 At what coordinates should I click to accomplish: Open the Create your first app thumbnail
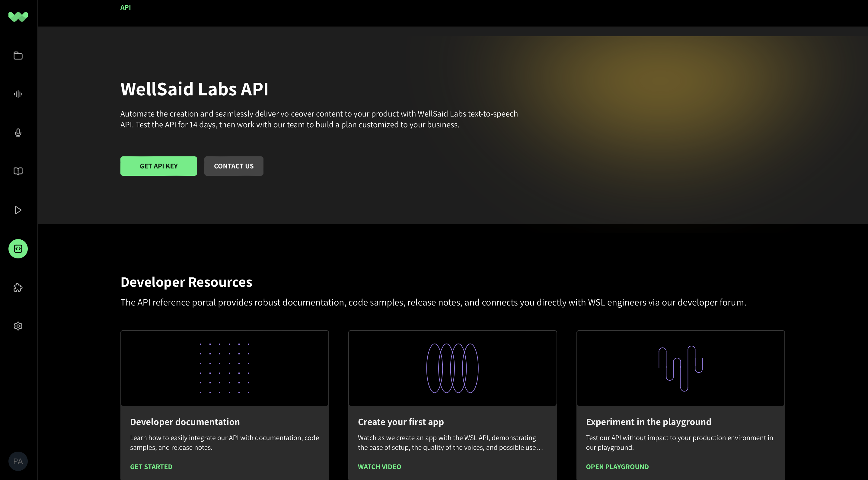point(452,368)
